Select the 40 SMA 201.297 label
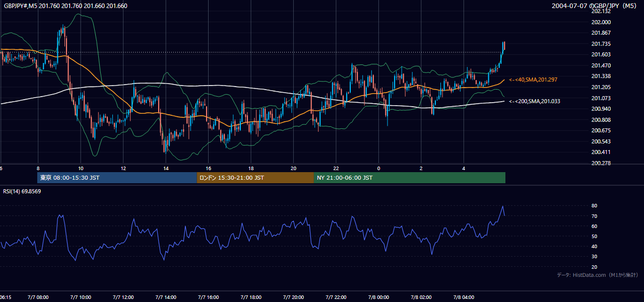The height and width of the screenshot is (302, 644). point(533,80)
